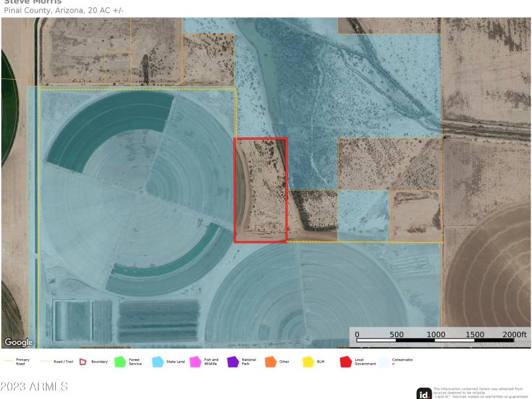Screen dimensions: 532x399
Task: Click the "0" scale bar label
Action: click(x=357, y=334)
